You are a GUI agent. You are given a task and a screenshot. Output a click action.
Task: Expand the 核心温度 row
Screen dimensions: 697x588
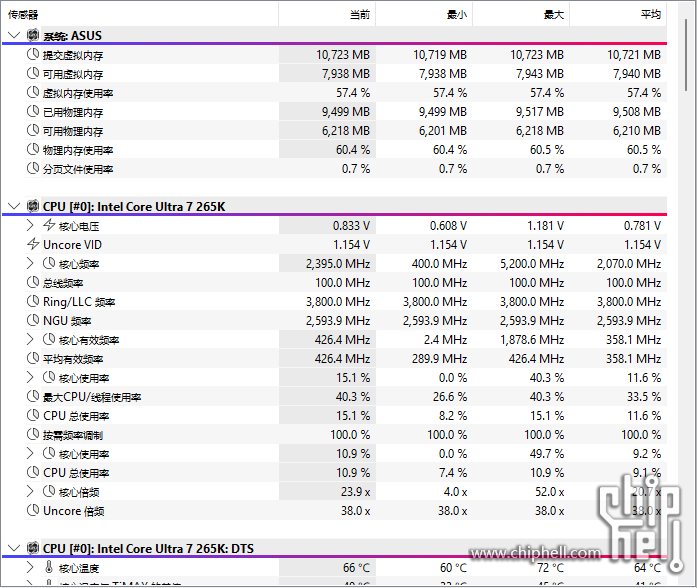(x=30, y=568)
